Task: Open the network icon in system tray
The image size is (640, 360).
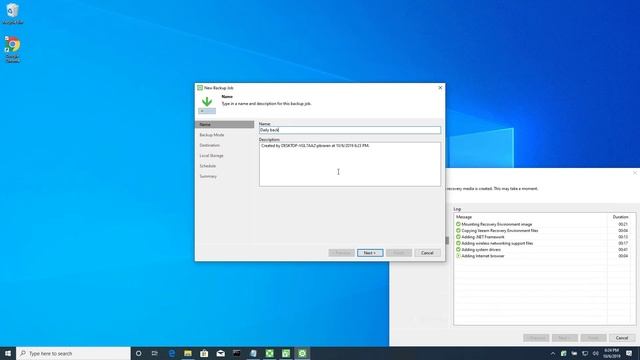Action: (584, 353)
